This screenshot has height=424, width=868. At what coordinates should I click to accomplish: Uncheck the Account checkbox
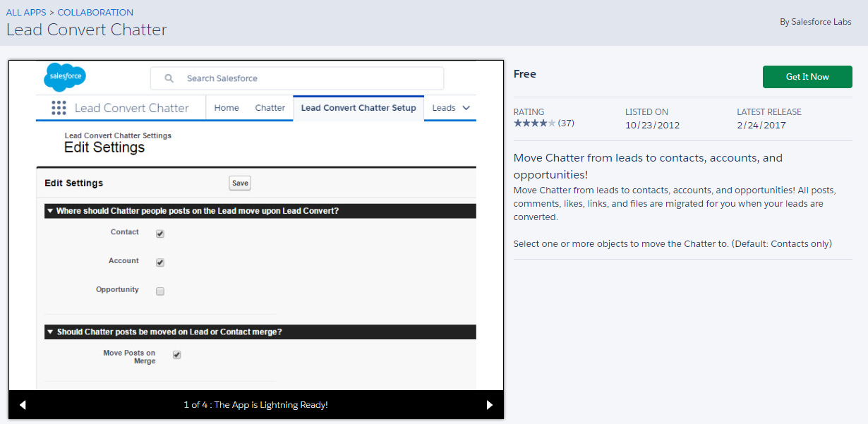point(160,262)
